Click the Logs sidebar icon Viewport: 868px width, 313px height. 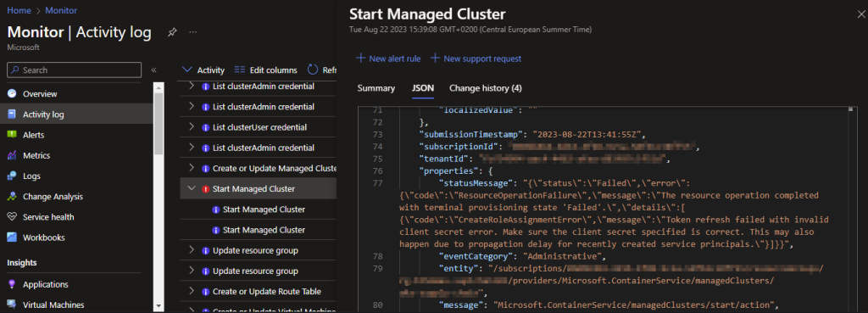(12, 176)
